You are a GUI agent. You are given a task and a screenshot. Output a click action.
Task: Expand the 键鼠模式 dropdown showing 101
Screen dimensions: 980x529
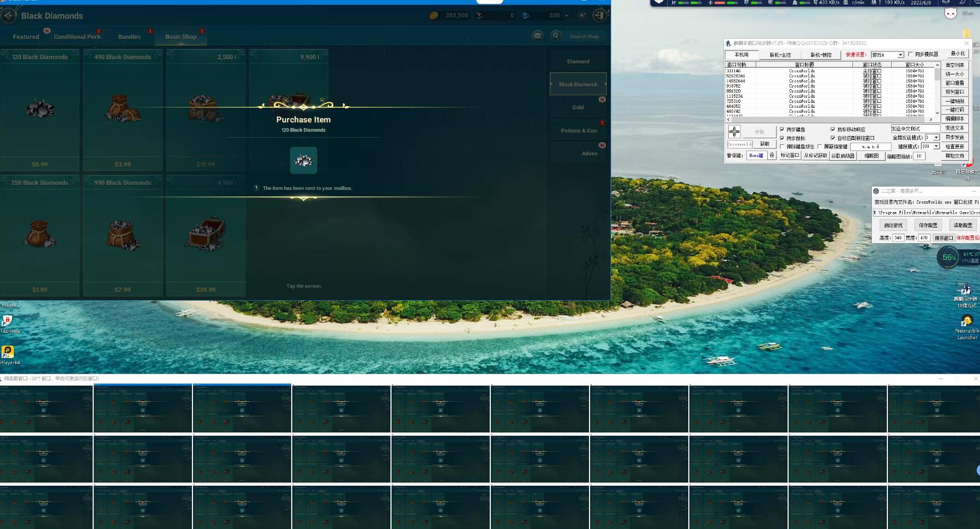pos(936,147)
